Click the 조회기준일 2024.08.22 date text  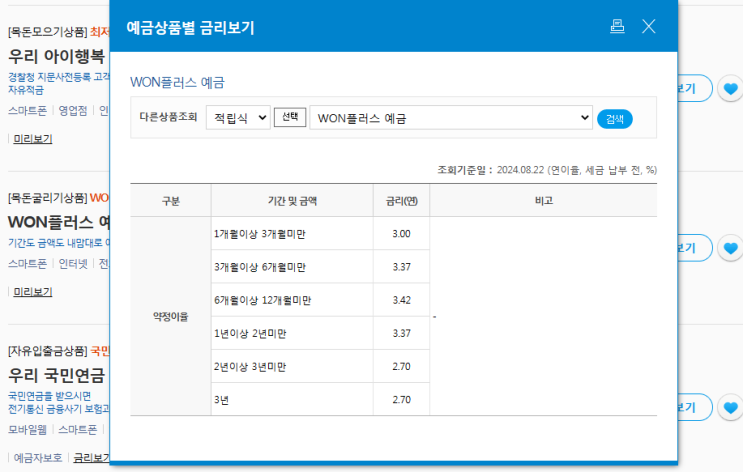click(547, 170)
